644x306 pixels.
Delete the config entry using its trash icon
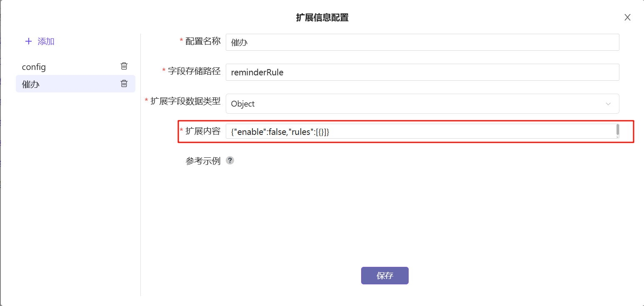pyautogui.click(x=124, y=66)
